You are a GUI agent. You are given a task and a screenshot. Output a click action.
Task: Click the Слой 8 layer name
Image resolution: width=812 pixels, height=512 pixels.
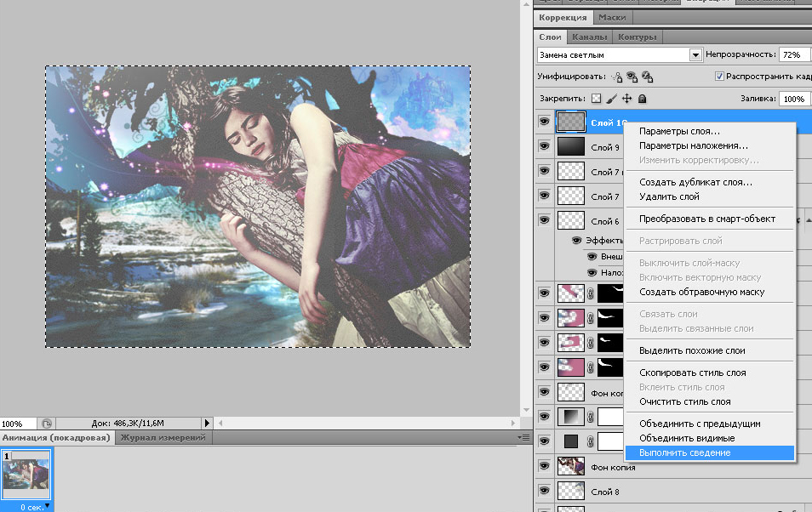pyautogui.click(x=605, y=492)
